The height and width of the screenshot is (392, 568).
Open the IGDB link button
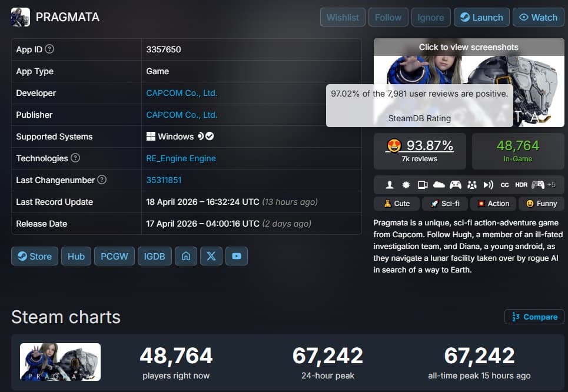click(x=155, y=256)
